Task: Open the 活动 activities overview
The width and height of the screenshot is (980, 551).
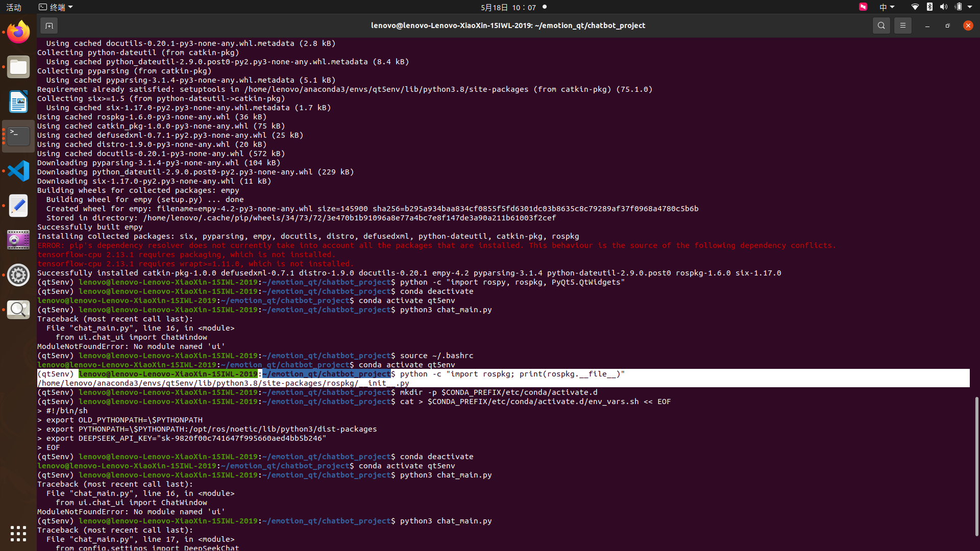Action: point(14,7)
